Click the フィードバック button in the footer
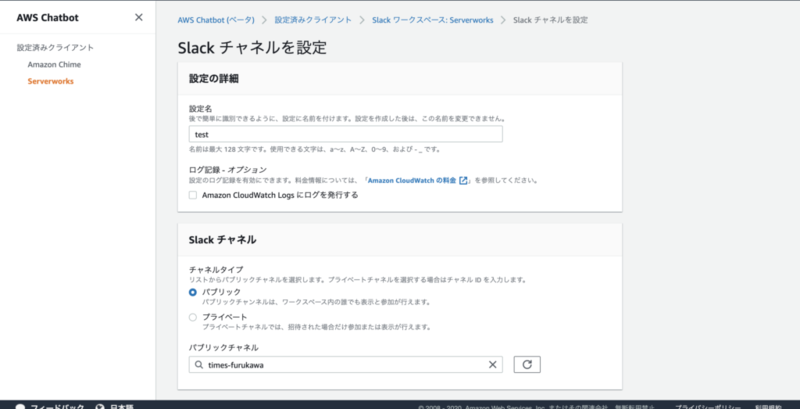Viewport: 800px width, 409px height. click(x=50, y=406)
